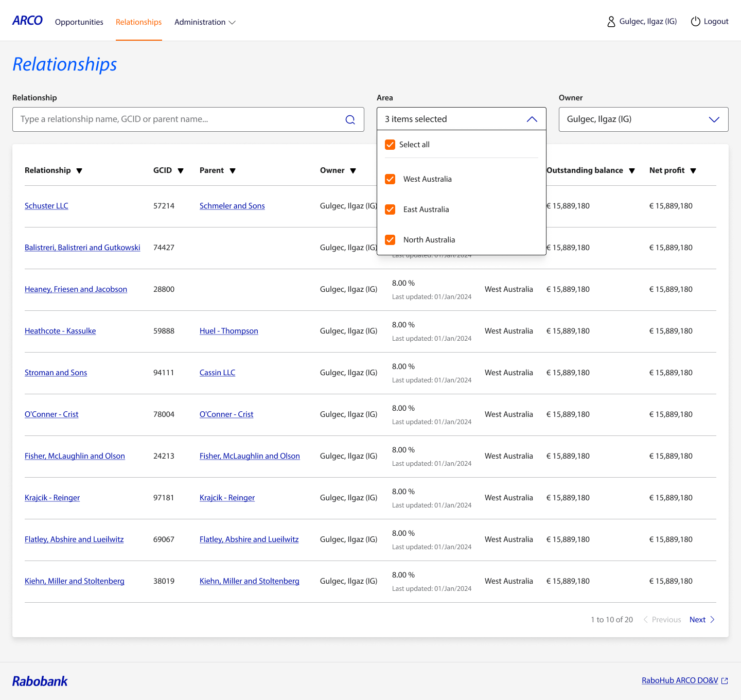Click the Net profit column header

(667, 170)
